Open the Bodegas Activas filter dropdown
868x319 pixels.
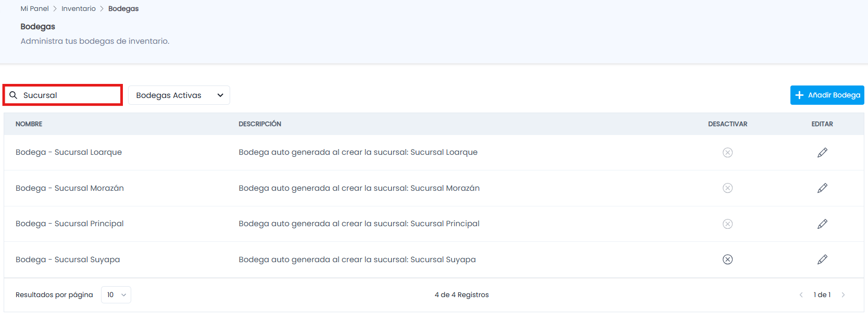click(179, 95)
